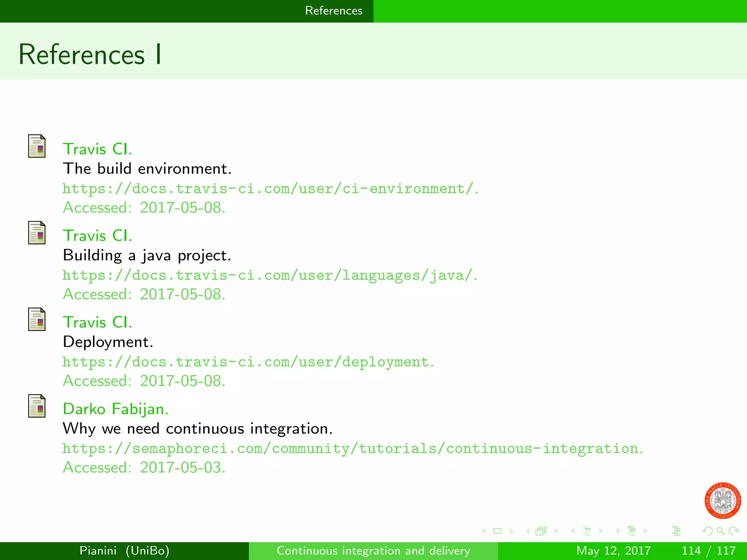
Task: Click 'Accessed: 2017-05-08.' under ci-environment link
Action: pos(144,207)
